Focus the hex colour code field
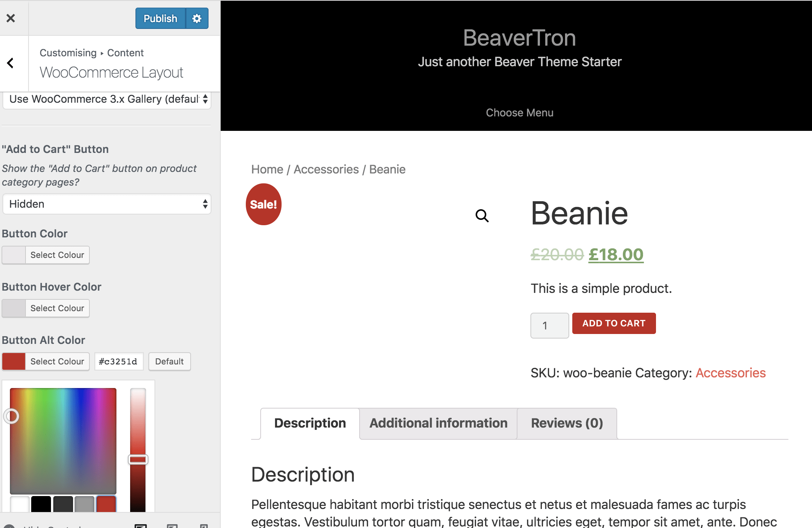This screenshot has height=528, width=812. (x=118, y=361)
